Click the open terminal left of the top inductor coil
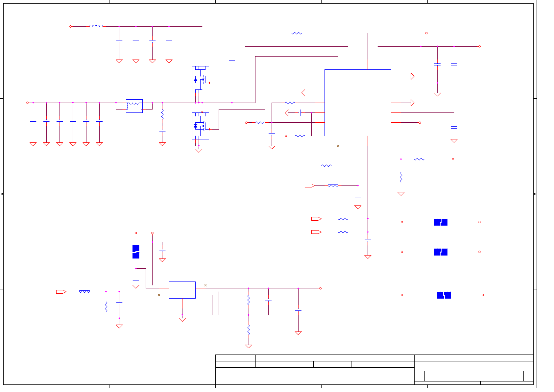The height and width of the screenshot is (392, 554). [70, 26]
